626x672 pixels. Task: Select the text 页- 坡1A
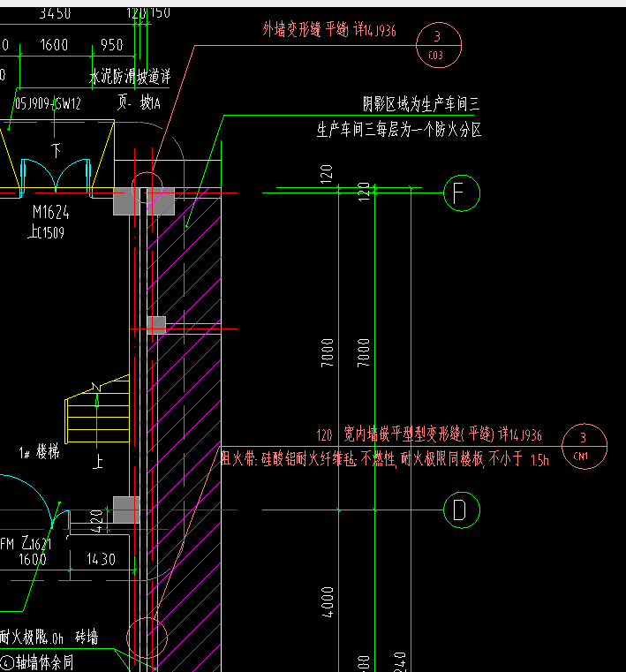(x=139, y=102)
